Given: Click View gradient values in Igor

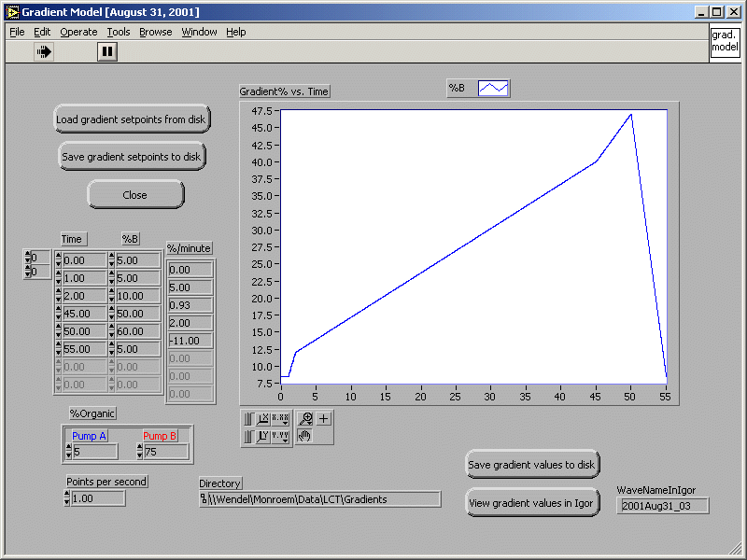Looking at the screenshot, I should pyautogui.click(x=532, y=502).
